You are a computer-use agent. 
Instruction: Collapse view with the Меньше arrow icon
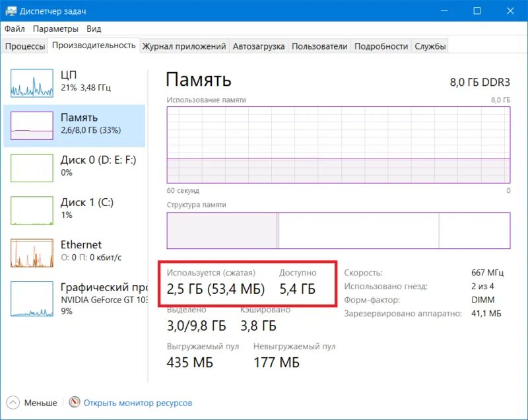13,402
